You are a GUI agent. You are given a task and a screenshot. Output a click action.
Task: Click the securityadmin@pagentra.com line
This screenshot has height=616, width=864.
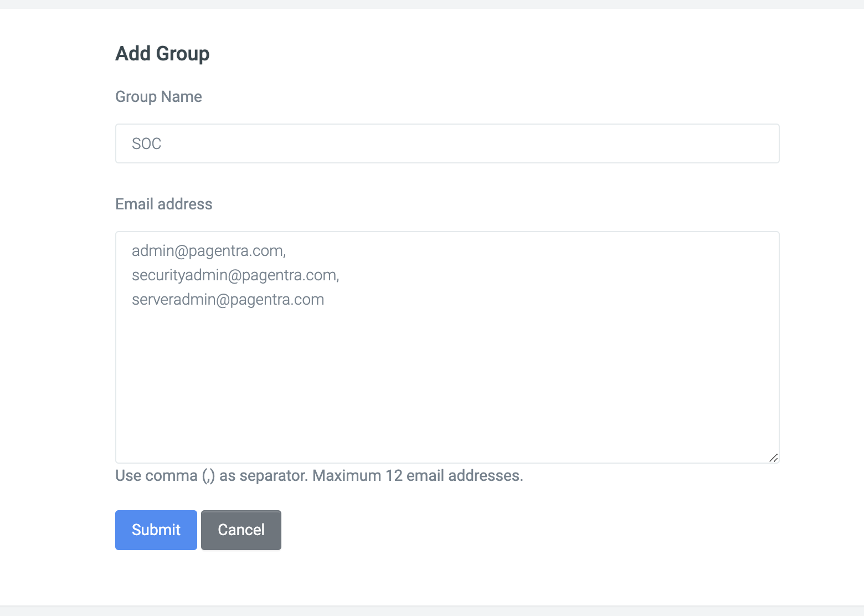tap(235, 275)
